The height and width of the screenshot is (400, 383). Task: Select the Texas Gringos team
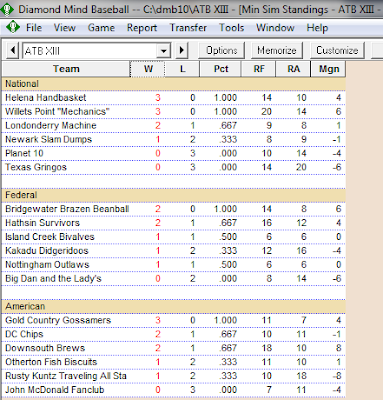coord(36,167)
